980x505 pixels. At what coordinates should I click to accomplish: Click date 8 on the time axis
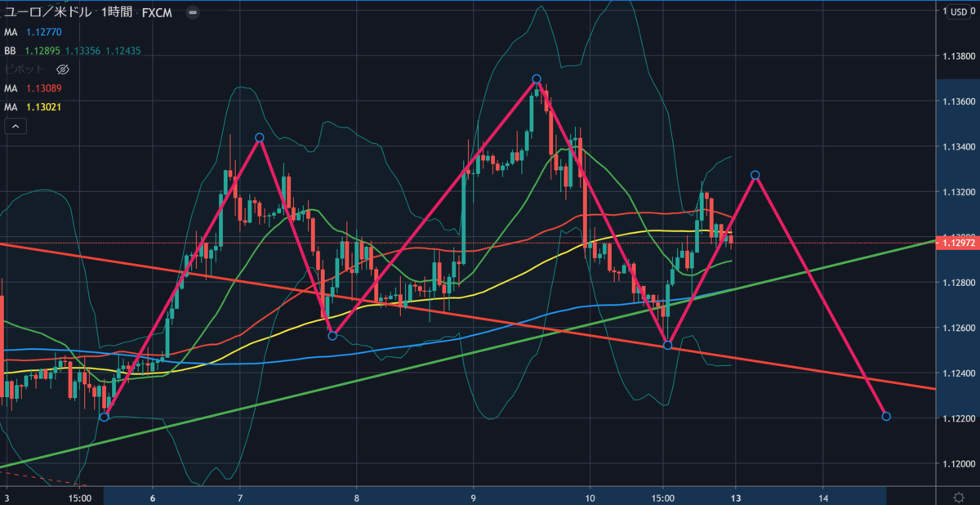pyautogui.click(x=357, y=497)
